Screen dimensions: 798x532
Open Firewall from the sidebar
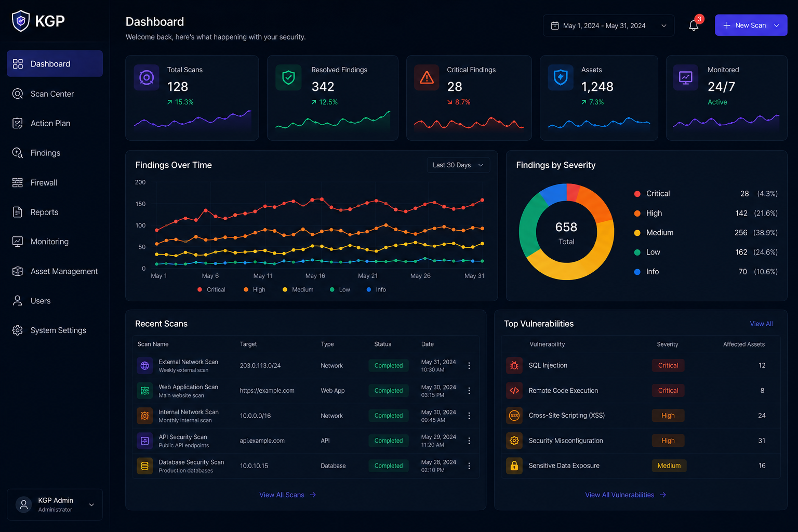pos(55,183)
